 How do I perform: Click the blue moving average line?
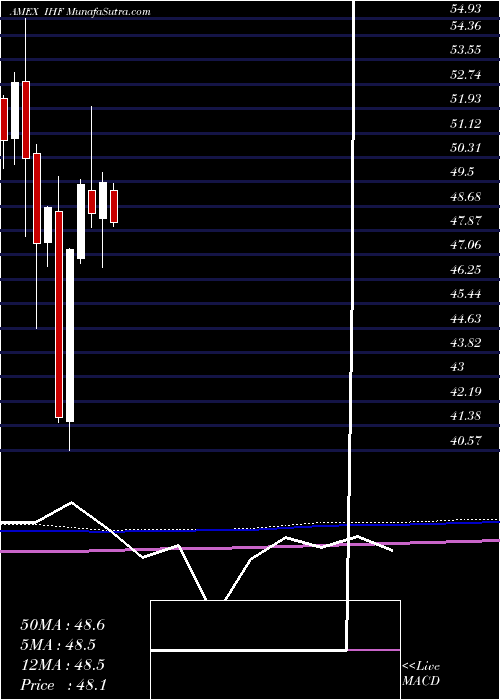(250, 528)
